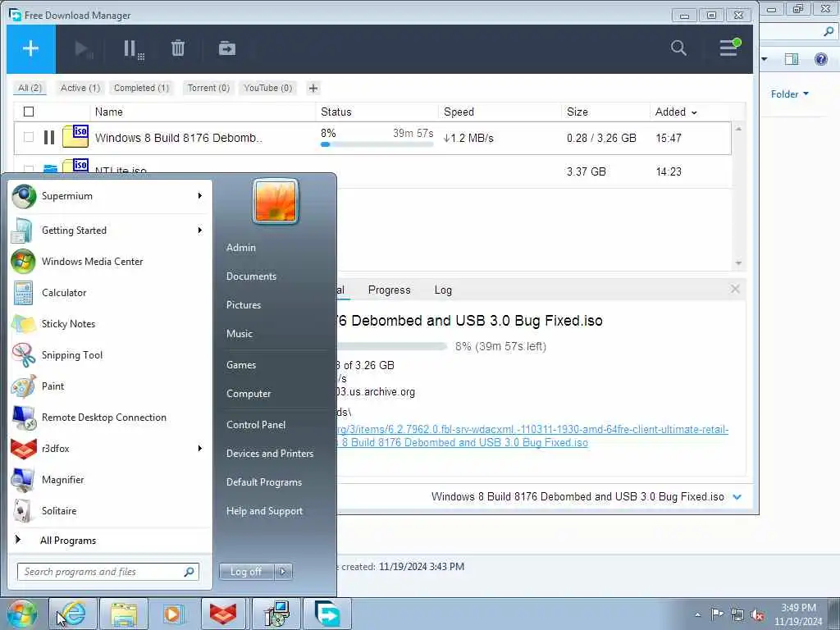Click the iso file icon of Windows 8 Build

[75, 136]
